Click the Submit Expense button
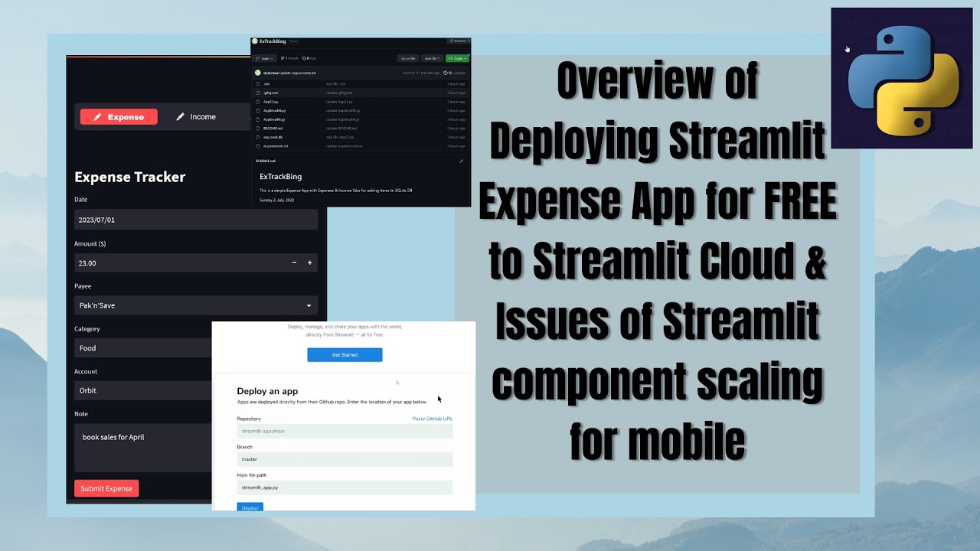Viewport: 980px width, 551px height. coord(106,488)
